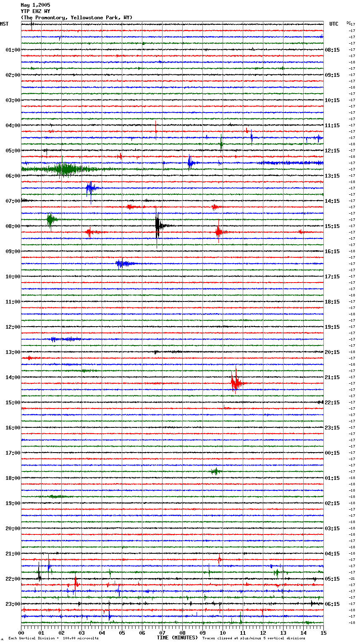357x644 pixels.
Task: Select the 08:00 MST hour label
Action: tap(13, 226)
